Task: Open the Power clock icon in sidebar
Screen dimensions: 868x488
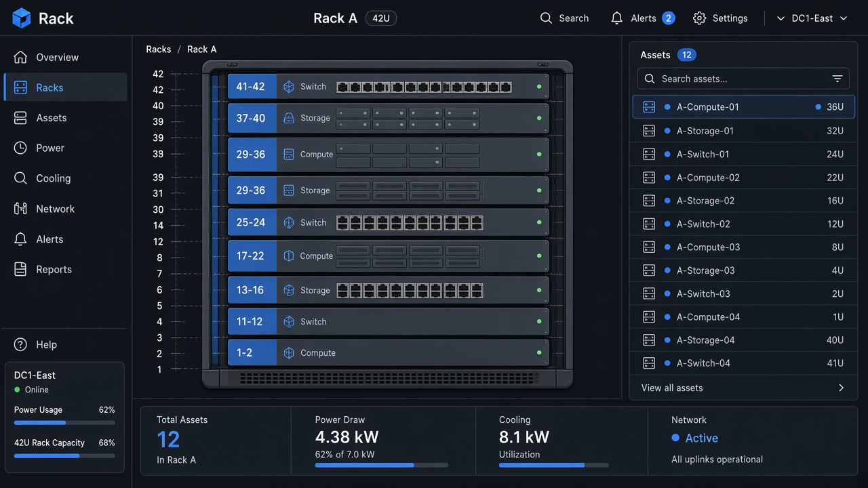Action: [21, 148]
